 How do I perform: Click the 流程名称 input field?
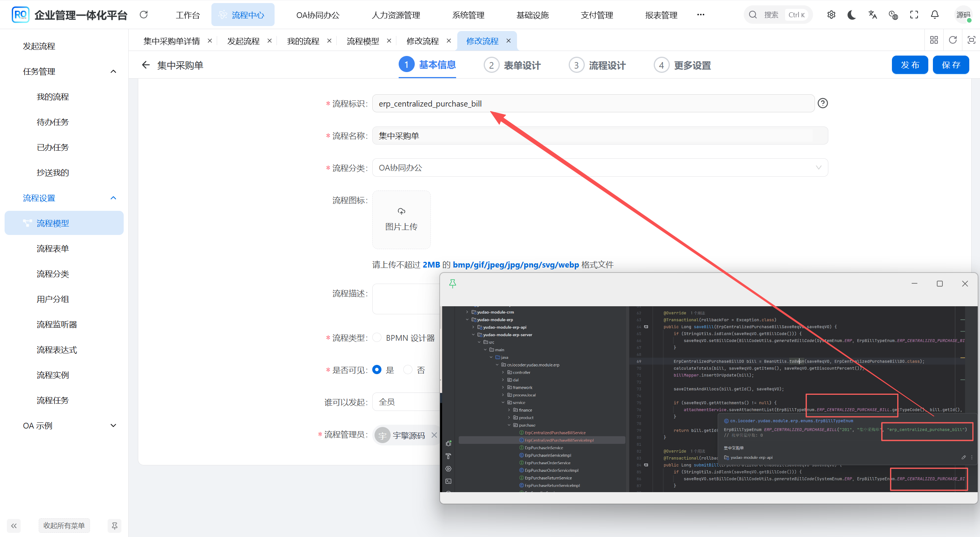tap(600, 136)
